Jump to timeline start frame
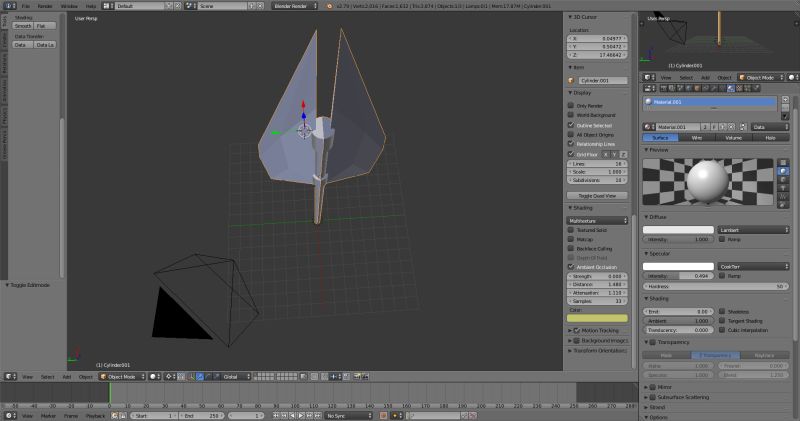The width and height of the screenshot is (800, 421). 276,416
